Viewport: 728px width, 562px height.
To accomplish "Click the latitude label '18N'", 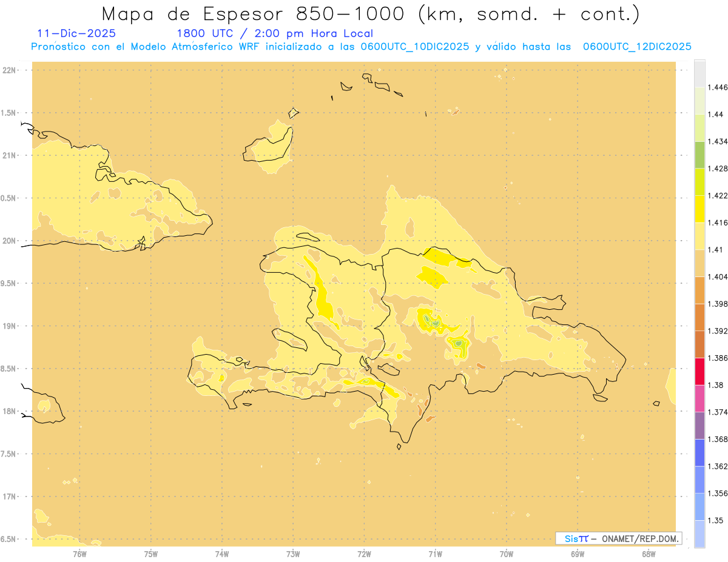I will point(9,411).
